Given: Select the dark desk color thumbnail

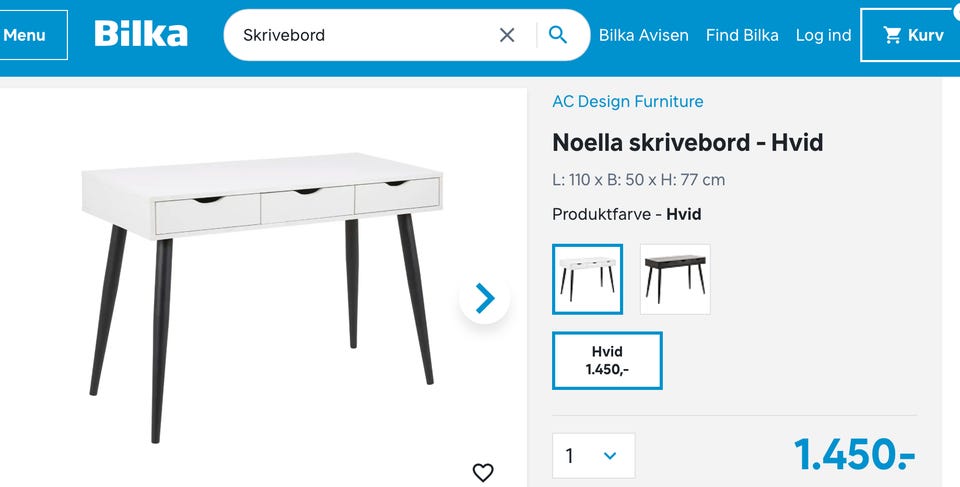Looking at the screenshot, I should (x=675, y=279).
